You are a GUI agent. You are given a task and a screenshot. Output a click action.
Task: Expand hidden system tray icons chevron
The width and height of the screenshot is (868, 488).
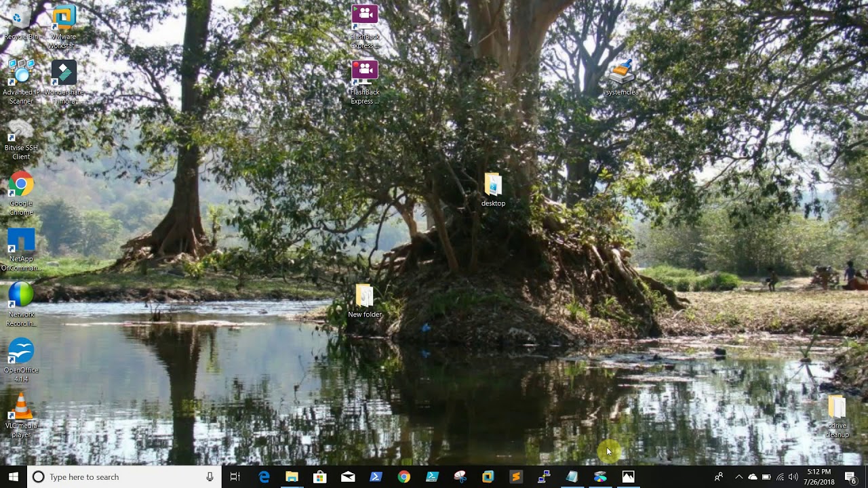[739, 477]
